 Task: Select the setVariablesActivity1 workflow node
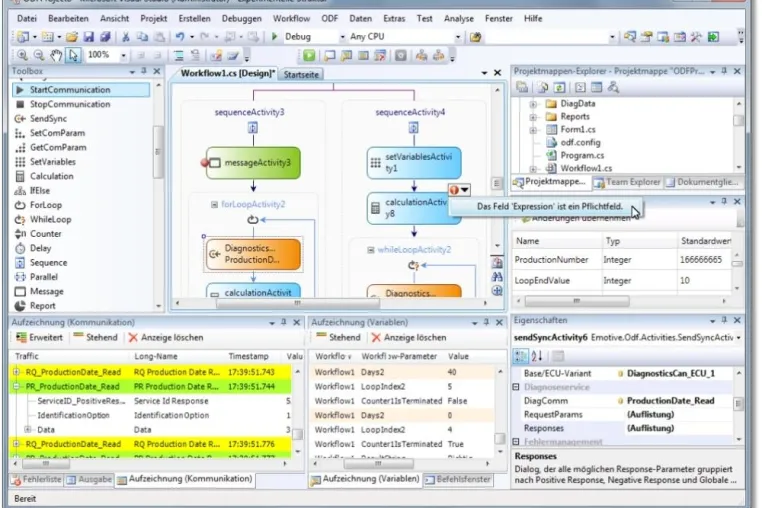pyautogui.click(x=414, y=163)
